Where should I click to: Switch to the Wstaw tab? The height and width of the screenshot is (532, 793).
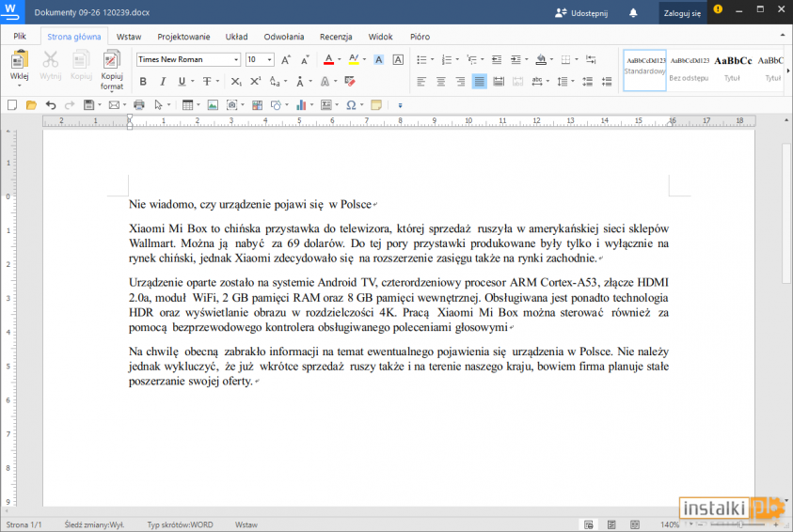click(x=129, y=37)
